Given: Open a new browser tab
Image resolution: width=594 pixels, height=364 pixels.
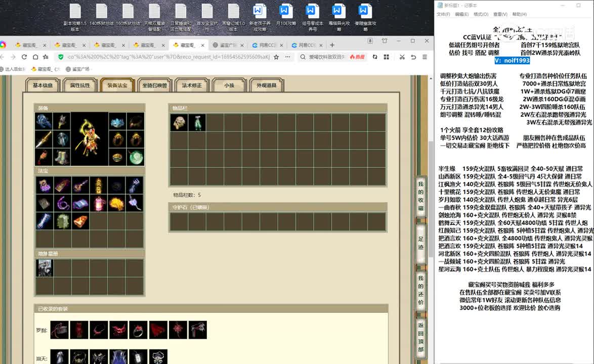Looking at the screenshot, I should point(332,45).
